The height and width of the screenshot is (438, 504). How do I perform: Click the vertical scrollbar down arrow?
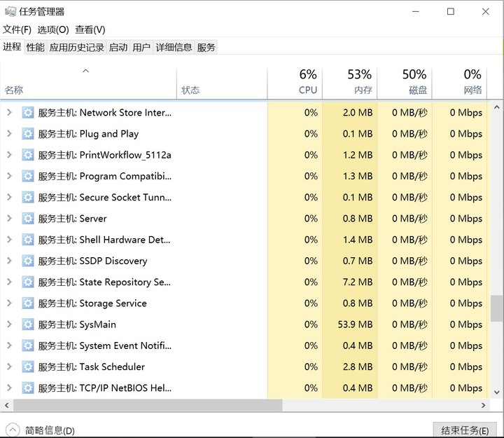[x=497, y=392]
